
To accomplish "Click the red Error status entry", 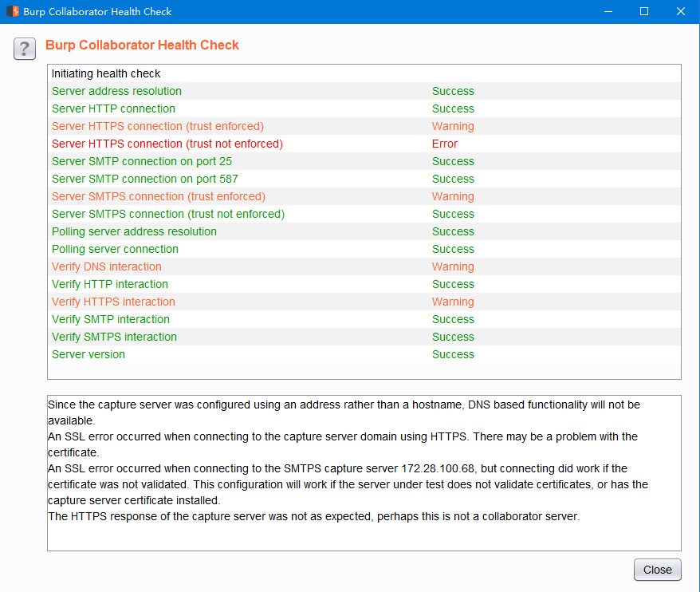I will tap(445, 144).
